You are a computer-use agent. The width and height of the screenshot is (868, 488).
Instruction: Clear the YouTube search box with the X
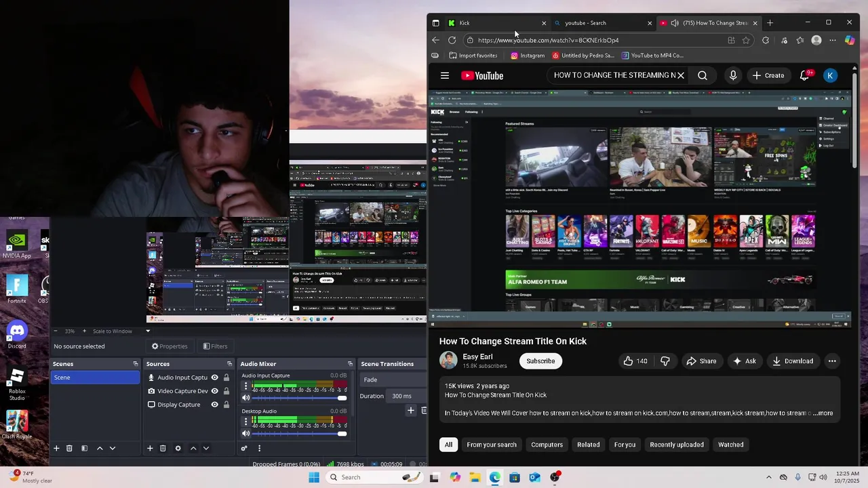[x=681, y=75]
